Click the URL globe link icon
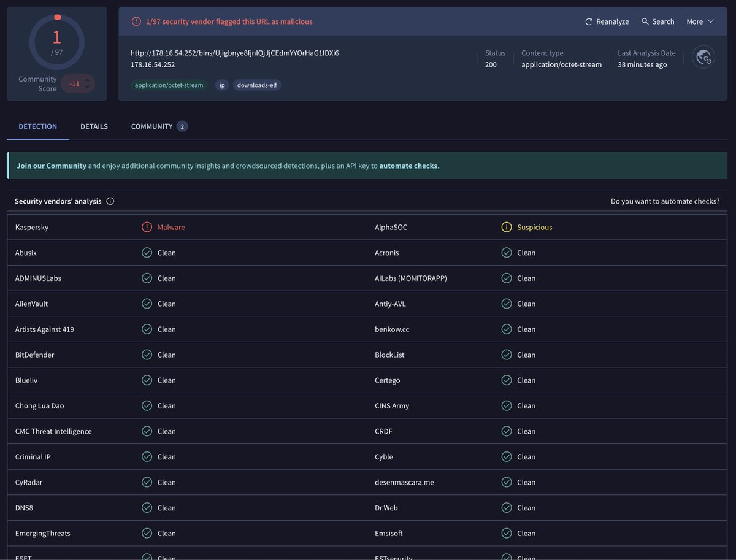 click(703, 57)
